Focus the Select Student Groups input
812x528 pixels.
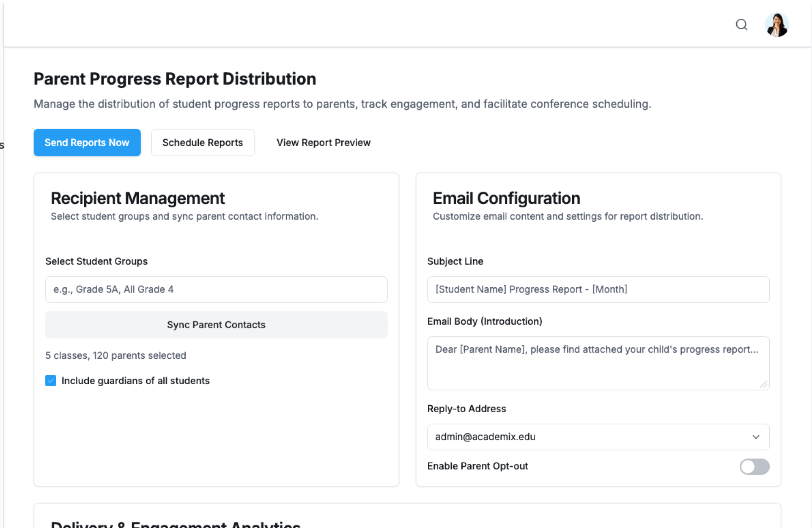[216, 289]
